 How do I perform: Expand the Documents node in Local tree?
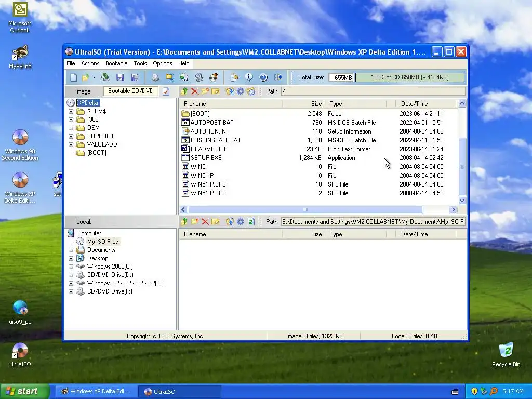[71, 250]
